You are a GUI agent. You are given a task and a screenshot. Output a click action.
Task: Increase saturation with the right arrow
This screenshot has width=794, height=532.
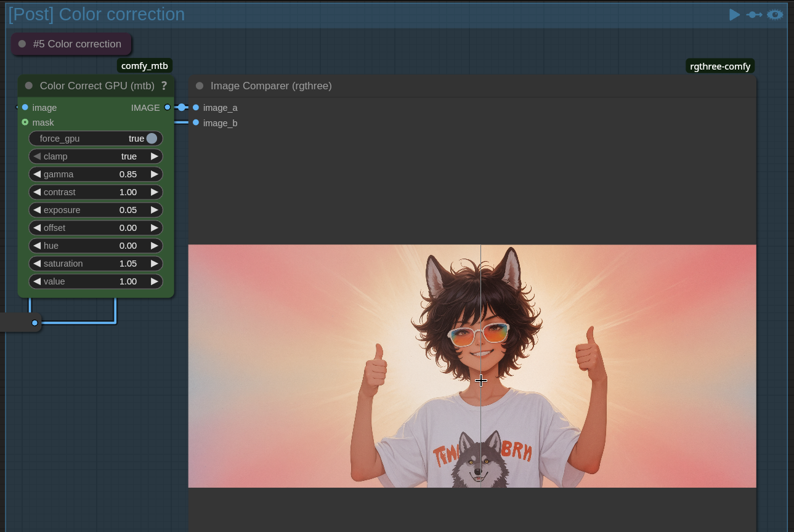[x=155, y=264]
